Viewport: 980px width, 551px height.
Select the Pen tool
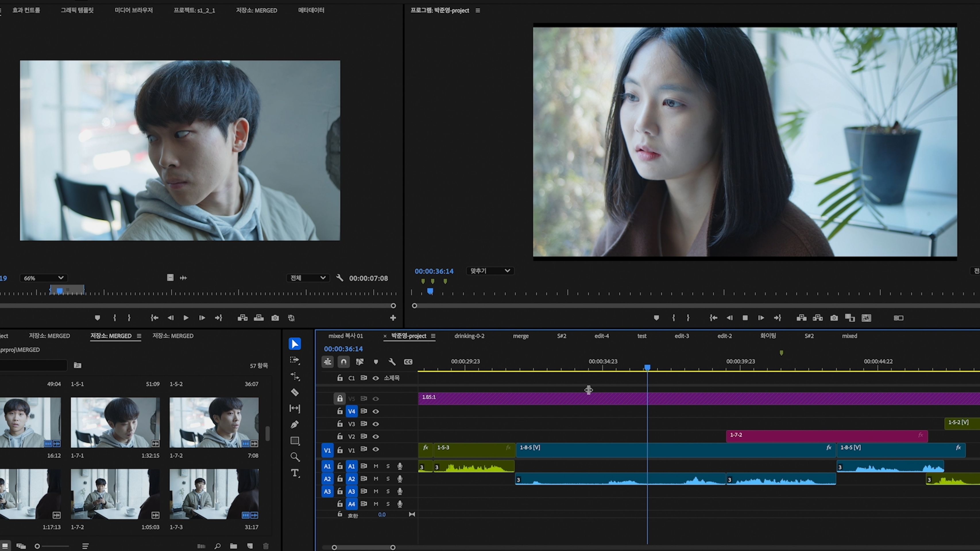(295, 424)
